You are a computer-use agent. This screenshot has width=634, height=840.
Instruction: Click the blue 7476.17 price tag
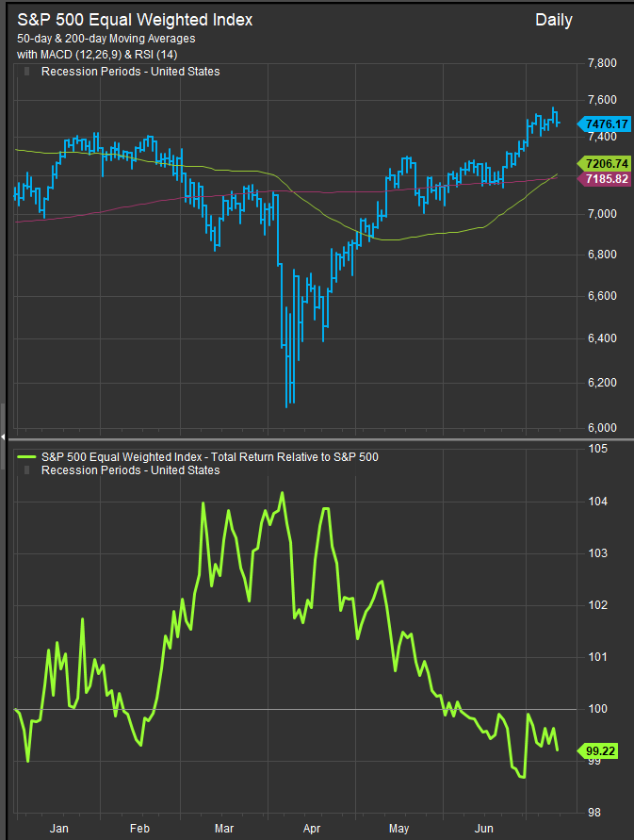point(606,124)
